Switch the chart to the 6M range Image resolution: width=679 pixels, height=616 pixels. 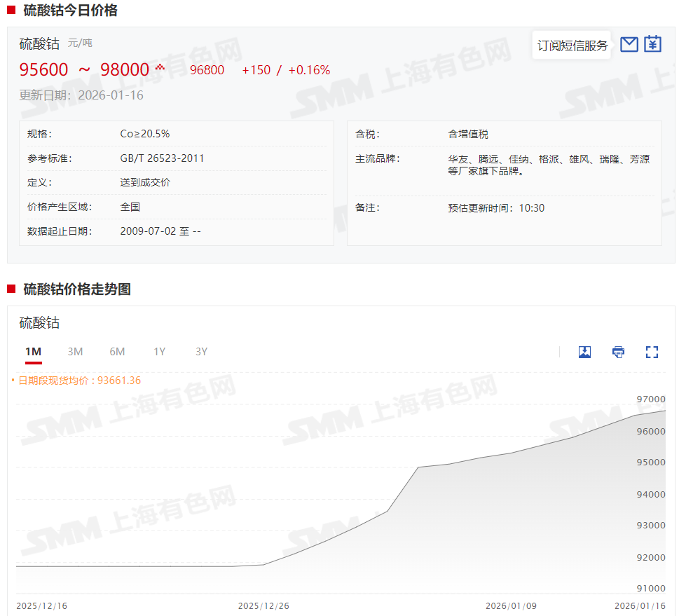tap(117, 352)
